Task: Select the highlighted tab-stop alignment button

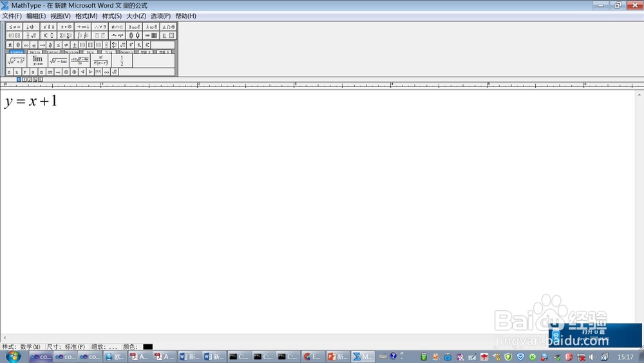Action: tap(19, 79)
